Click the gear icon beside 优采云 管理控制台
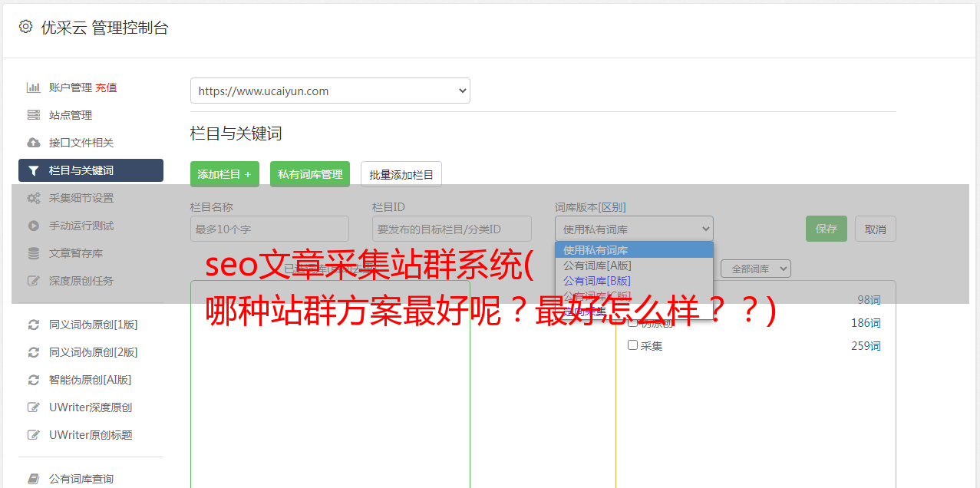980x488 pixels. click(25, 27)
